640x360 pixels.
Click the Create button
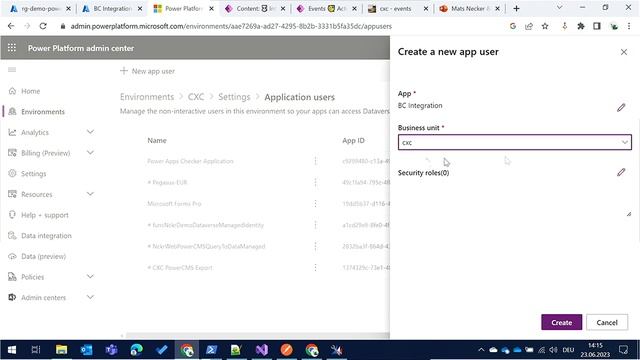click(561, 322)
